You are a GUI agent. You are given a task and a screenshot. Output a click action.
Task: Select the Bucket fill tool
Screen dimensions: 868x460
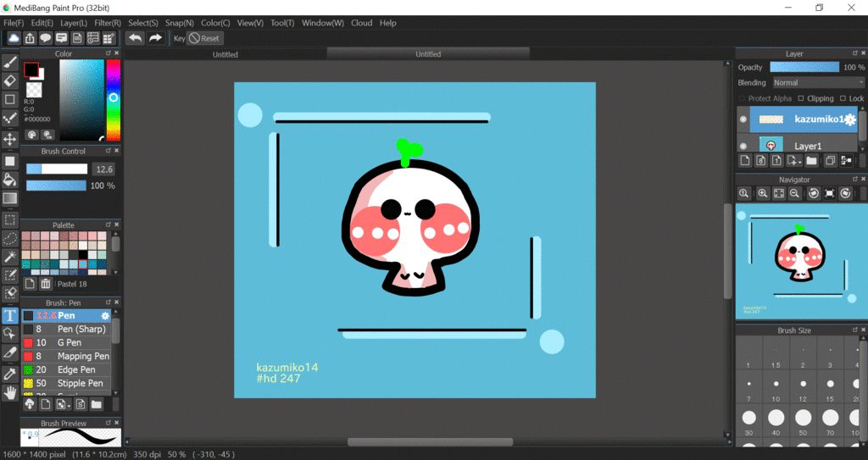[9, 180]
